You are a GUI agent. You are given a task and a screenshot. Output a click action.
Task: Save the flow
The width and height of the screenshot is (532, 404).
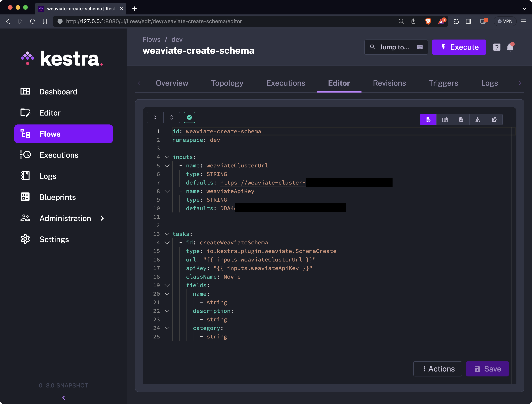pos(487,369)
